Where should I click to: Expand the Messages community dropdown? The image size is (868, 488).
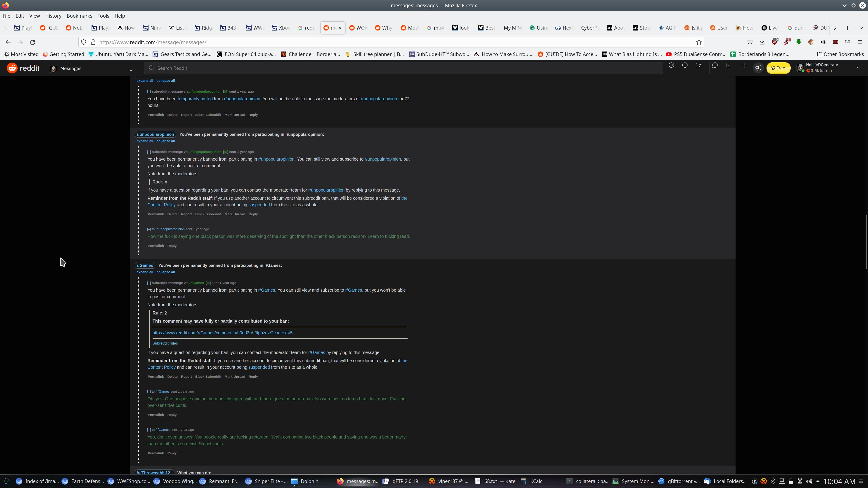click(131, 70)
